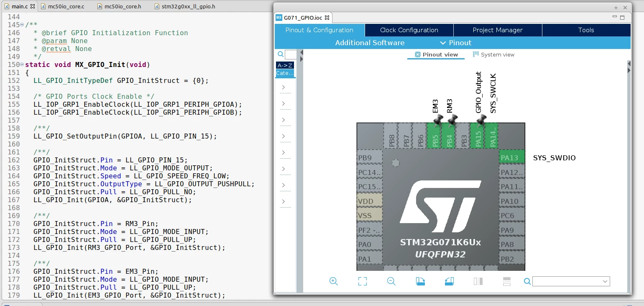The image size is (644, 306).
Task: Open the pin search combo box dropdown
Action: click(605, 281)
